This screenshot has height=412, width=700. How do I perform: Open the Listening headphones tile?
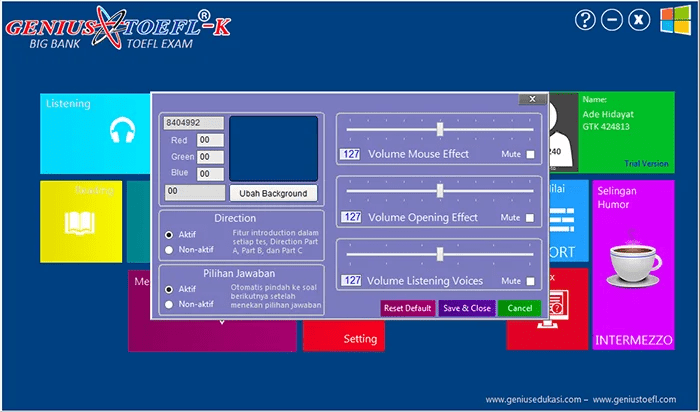click(95, 133)
